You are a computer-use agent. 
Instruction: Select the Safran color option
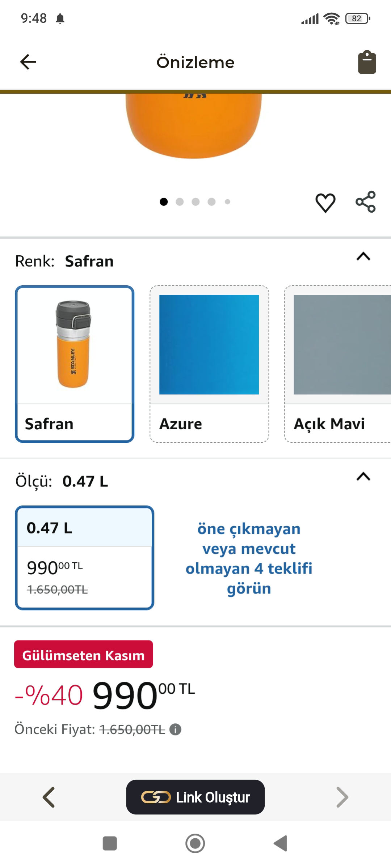75,364
